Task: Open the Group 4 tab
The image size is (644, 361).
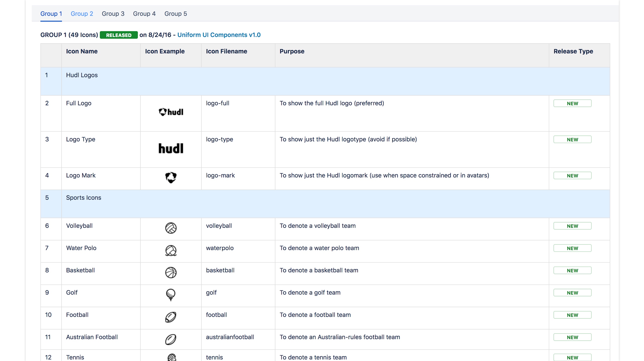Action: [x=144, y=14]
